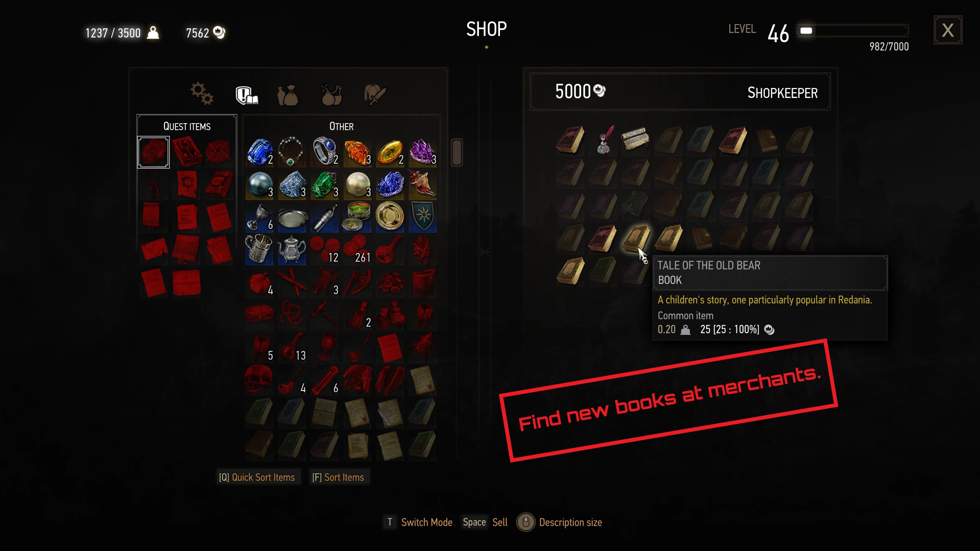The width and height of the screenshot is (980, 551).
Task: Select the blue sapphire gem item
Action: pyautogui.click(x=260, y=152)
